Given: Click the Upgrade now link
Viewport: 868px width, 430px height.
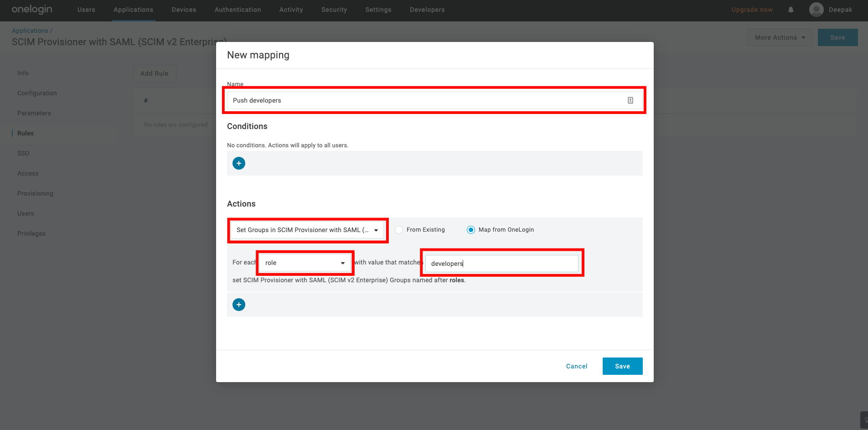Looking at the screenshot, I should click(752, 10).
